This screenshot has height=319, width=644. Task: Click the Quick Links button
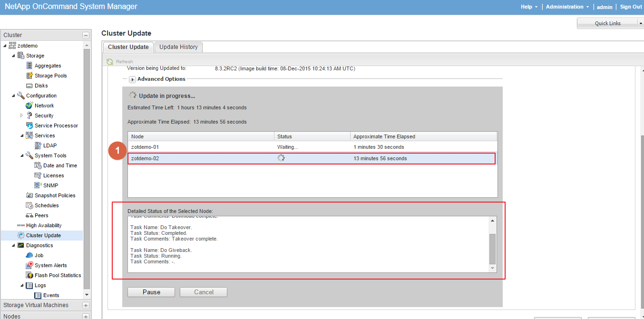[x=607, y=23]
